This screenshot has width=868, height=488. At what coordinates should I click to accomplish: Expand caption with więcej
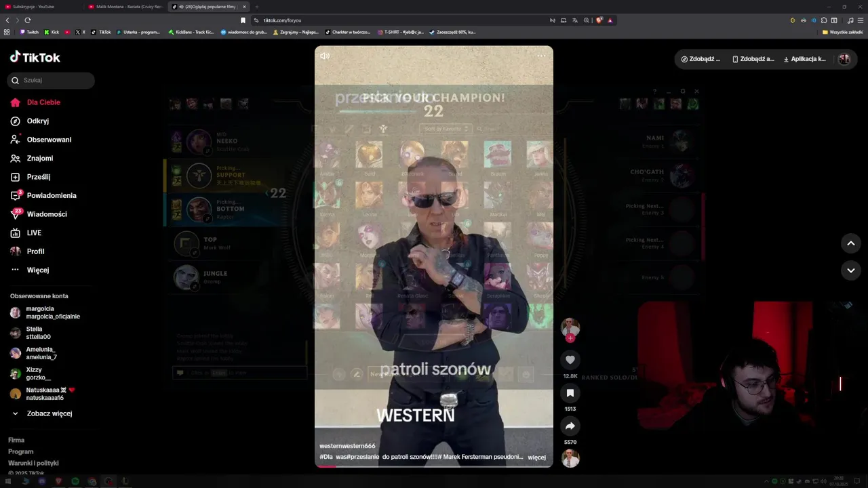click(536, 457)
